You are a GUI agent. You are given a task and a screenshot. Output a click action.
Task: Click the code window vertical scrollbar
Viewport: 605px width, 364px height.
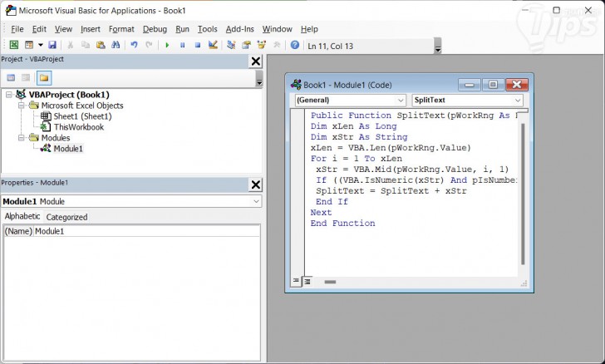coord(523,194)
